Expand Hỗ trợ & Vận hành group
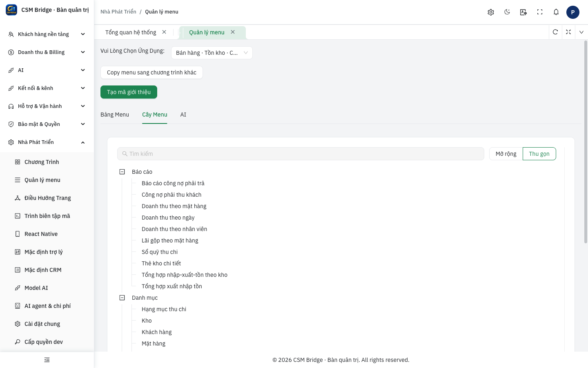The width and height of the screenshot is (588, 368). 47,106
